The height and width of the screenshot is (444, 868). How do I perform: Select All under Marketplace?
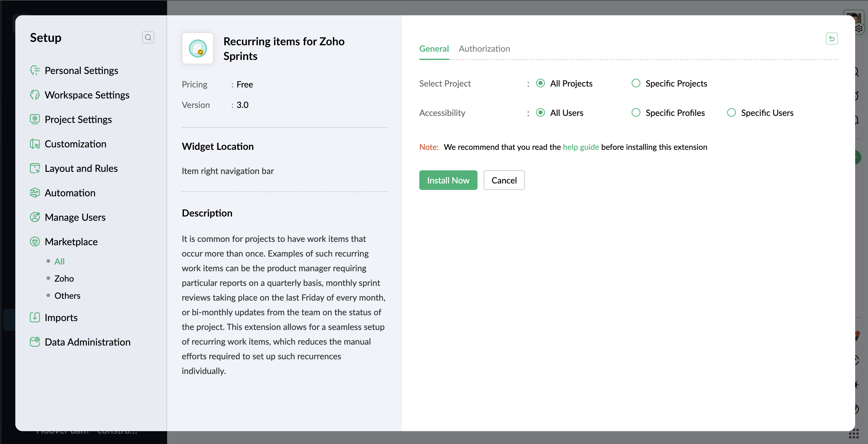tap(59, 261)
